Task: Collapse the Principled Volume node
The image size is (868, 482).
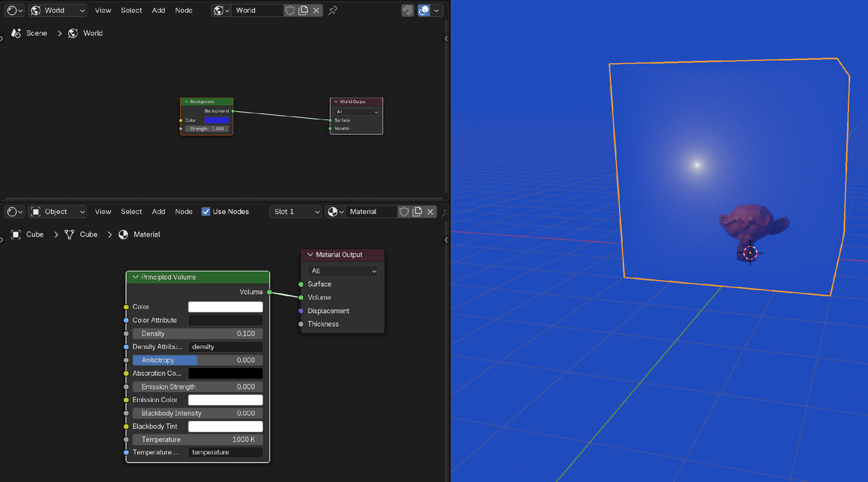Action: point(136,277)
